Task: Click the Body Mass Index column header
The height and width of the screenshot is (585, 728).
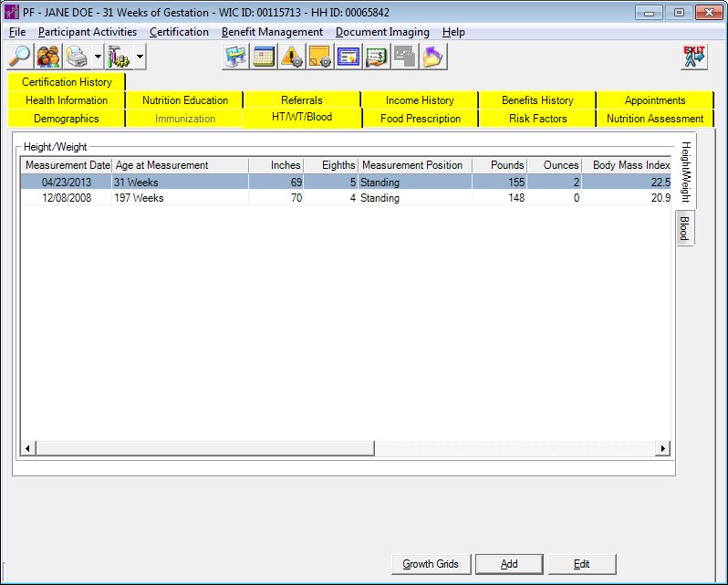Action: coord(627,165)
